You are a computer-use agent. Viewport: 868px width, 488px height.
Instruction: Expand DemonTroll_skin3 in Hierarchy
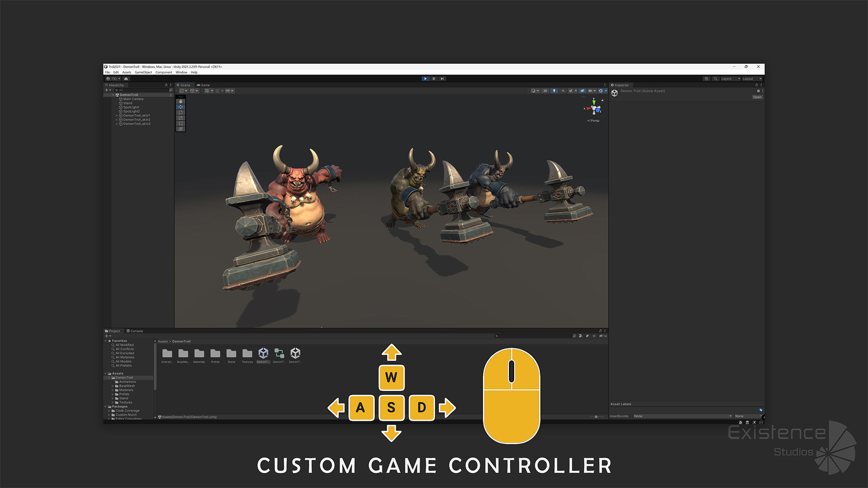tap(117, 124)
